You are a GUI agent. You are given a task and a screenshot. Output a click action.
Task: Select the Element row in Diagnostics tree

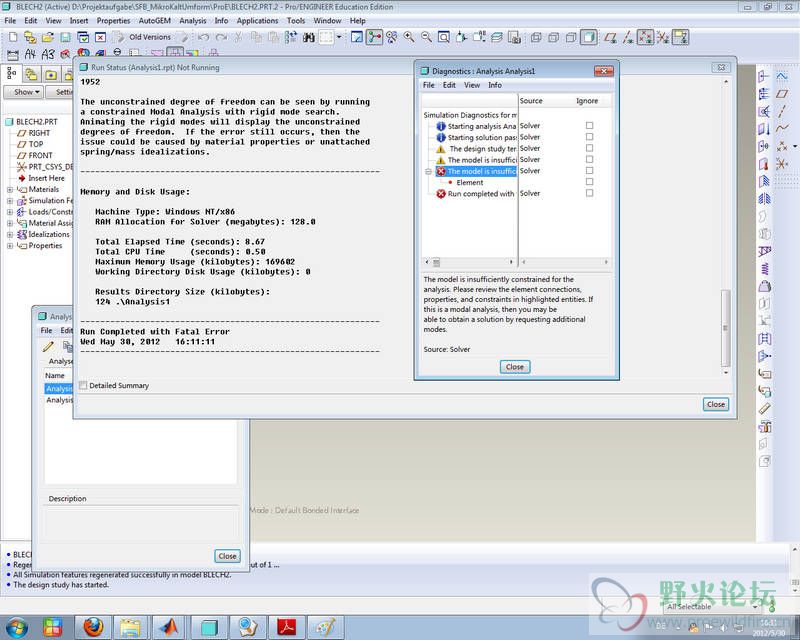pyautogui.click(x=469, y=182)
